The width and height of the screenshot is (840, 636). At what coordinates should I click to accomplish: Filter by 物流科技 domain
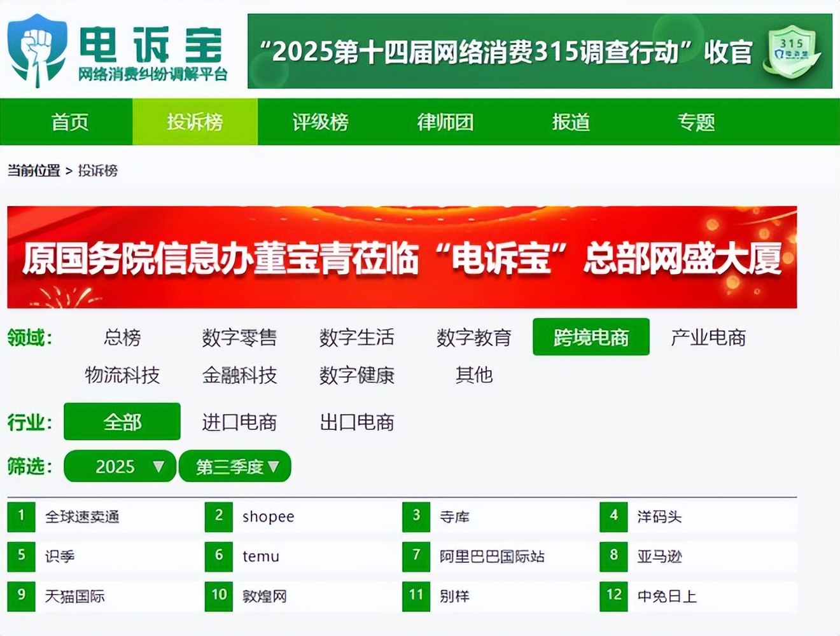point(122,375)
